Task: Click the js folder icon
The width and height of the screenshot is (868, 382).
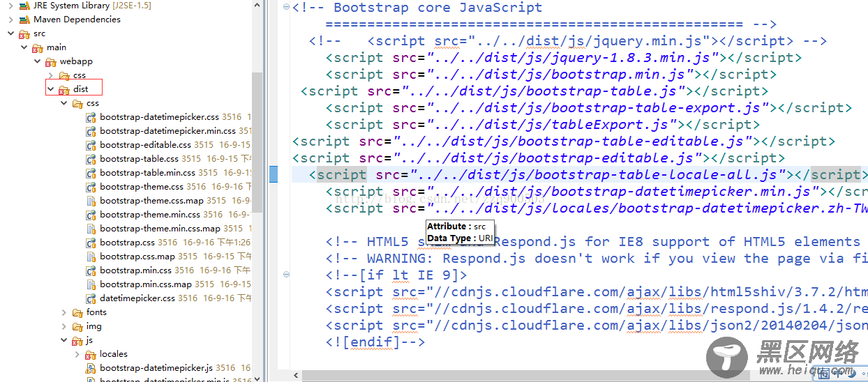Action: 77,340
